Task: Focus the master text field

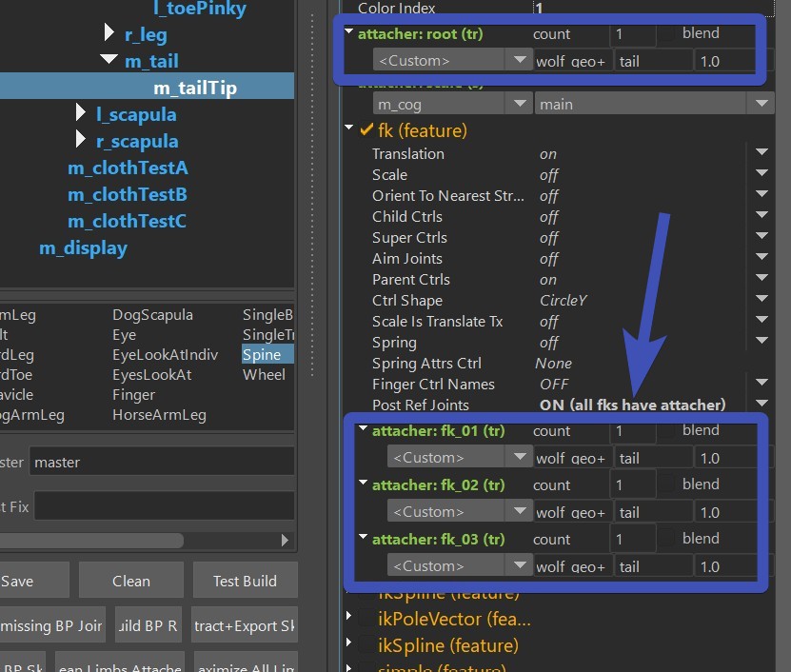Action: pyautogui.click(x=162, y=462)
